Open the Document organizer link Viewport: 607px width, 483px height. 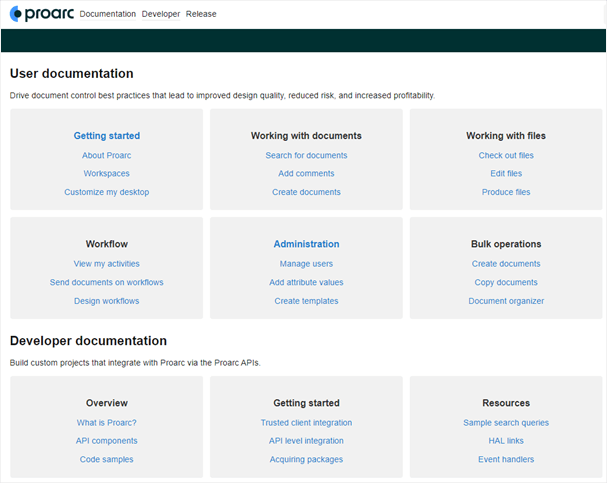point(506,301)
